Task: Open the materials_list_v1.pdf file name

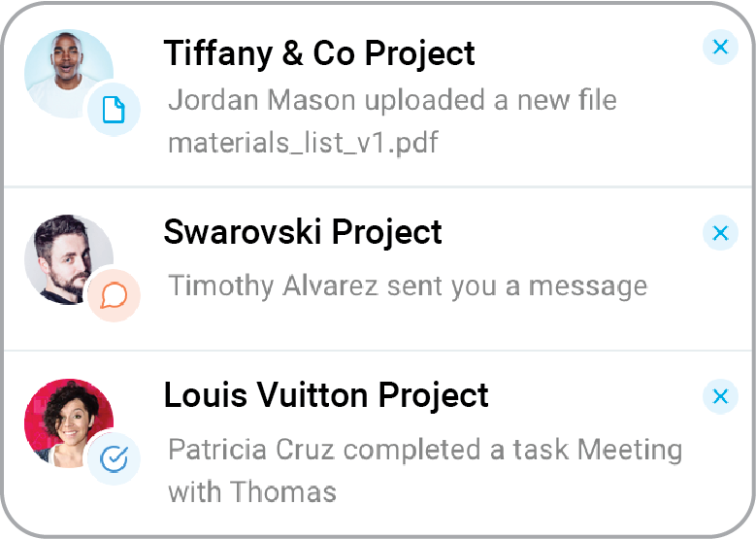Action: pos(303,144)
